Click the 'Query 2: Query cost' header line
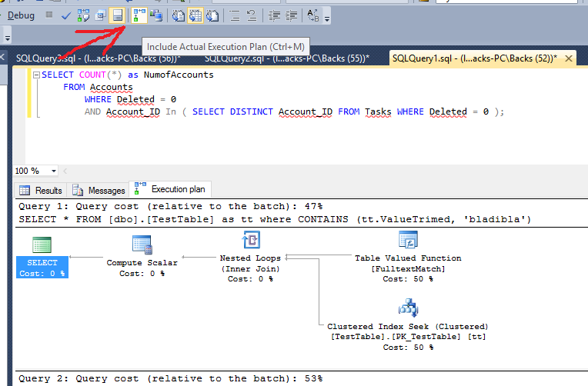The height and width of the screenshot is (386, 588). (171, 378)
